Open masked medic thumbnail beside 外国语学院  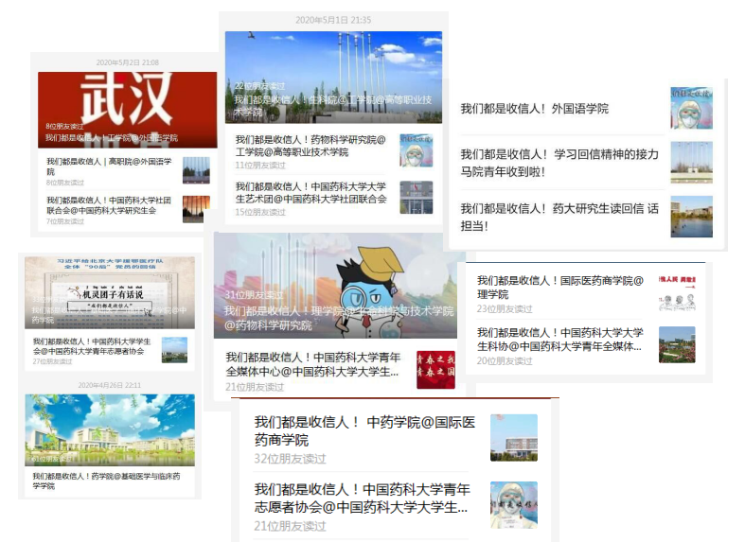pos(691,108)
